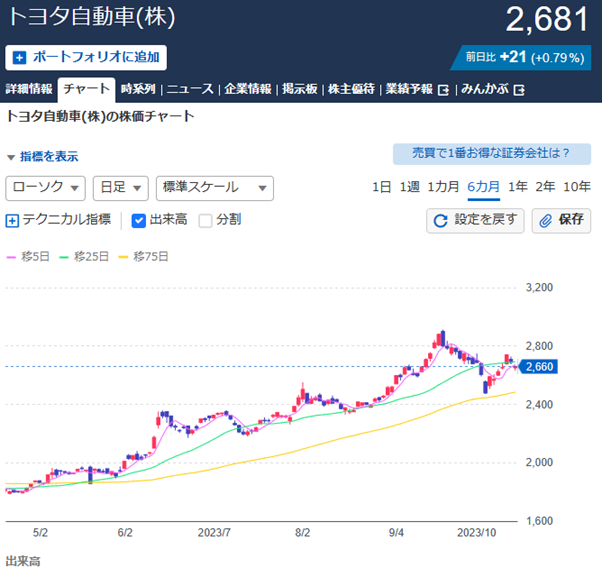Open the 株主優待 tab

351,89
